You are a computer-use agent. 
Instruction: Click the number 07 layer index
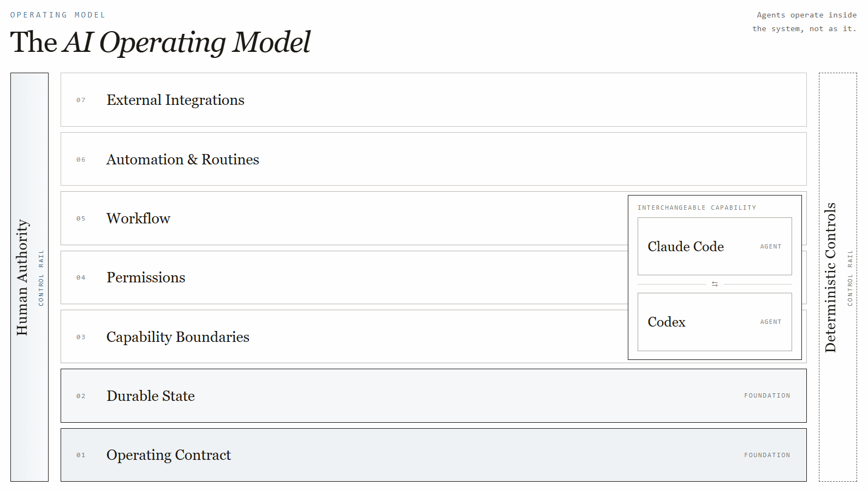point(81,100)
